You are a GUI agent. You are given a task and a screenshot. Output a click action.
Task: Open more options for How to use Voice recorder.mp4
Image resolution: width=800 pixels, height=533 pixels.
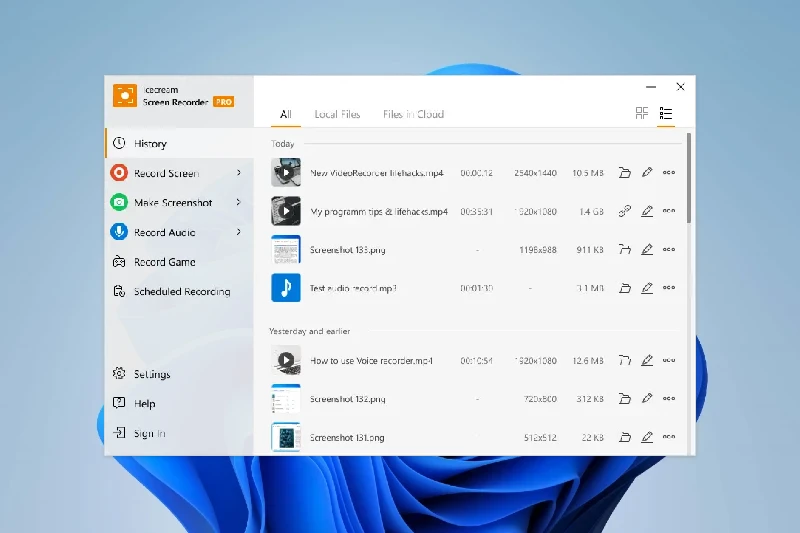669,360
